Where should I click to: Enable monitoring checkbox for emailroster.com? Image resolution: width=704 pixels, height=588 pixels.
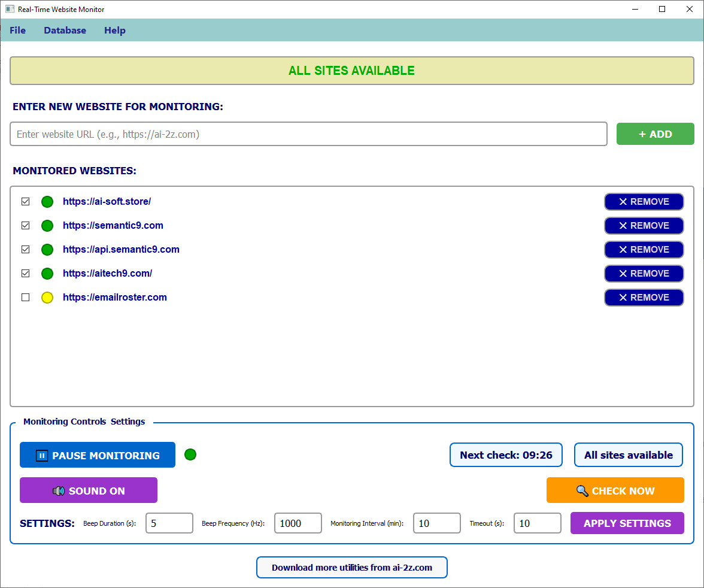point(25,298)
